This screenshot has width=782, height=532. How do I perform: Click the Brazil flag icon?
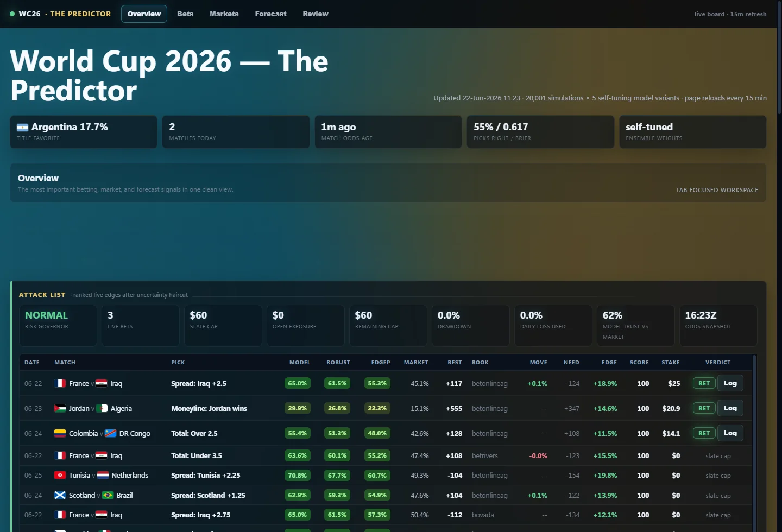tap(108, 495)
